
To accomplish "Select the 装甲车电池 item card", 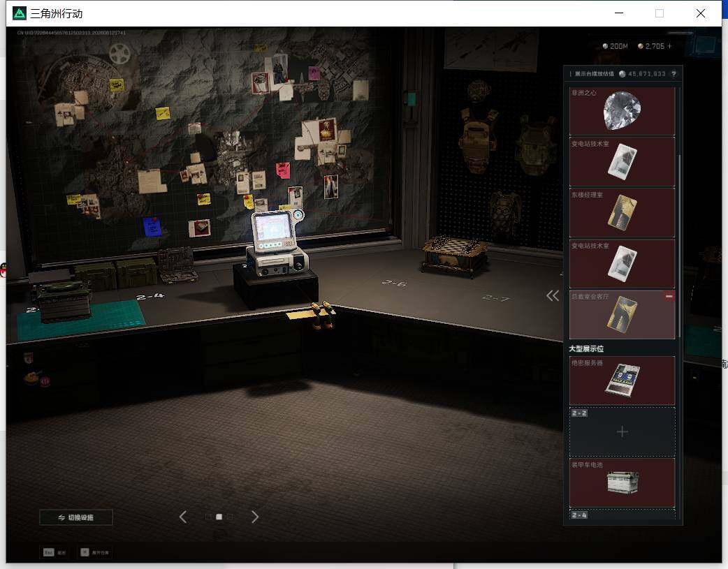I will pyautogui.click(x=622, y=482).
